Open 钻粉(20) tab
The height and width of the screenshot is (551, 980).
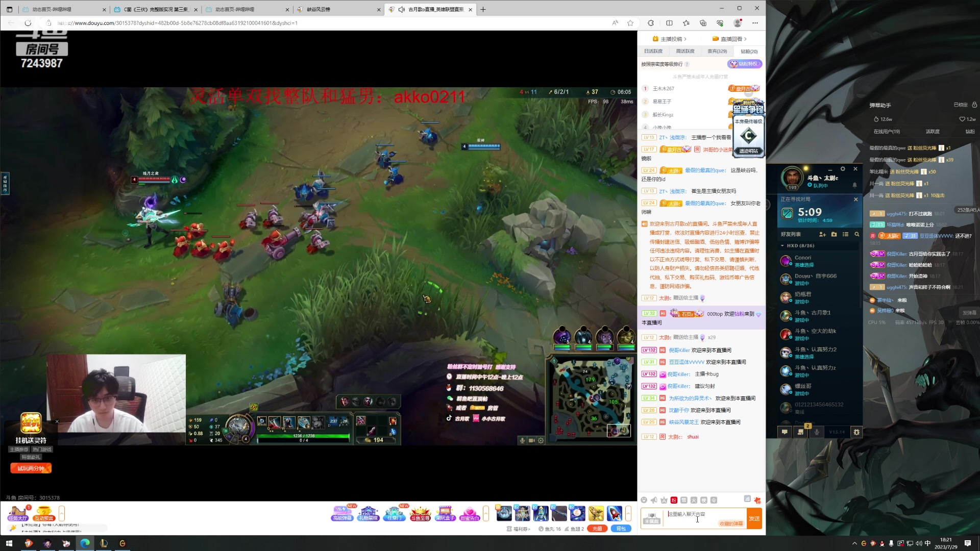click(749, 51)
